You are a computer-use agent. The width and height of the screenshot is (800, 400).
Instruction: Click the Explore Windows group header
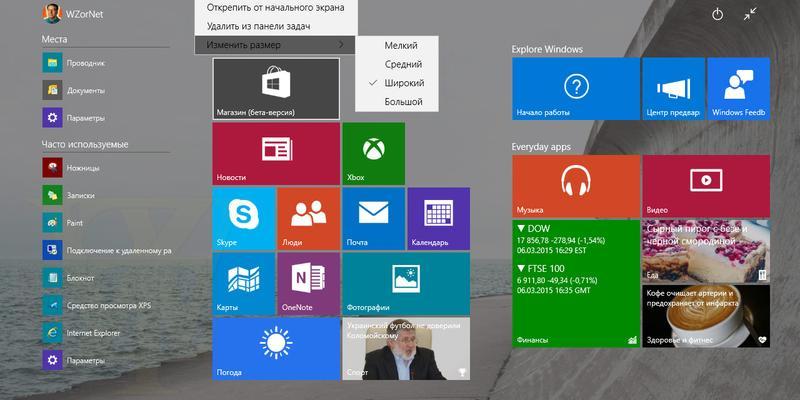pos(547,49)
